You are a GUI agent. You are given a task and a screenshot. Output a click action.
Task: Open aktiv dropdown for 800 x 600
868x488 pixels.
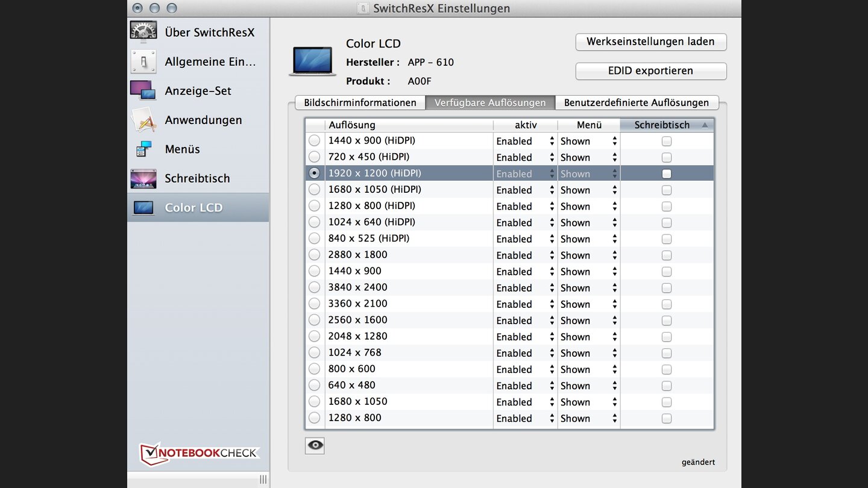[525, 369]
